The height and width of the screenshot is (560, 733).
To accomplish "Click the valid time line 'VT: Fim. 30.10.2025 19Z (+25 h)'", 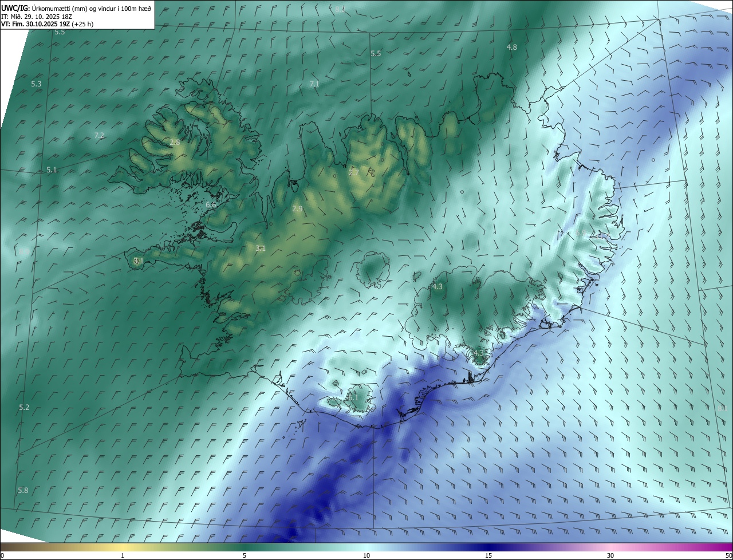I will point(47,24).
